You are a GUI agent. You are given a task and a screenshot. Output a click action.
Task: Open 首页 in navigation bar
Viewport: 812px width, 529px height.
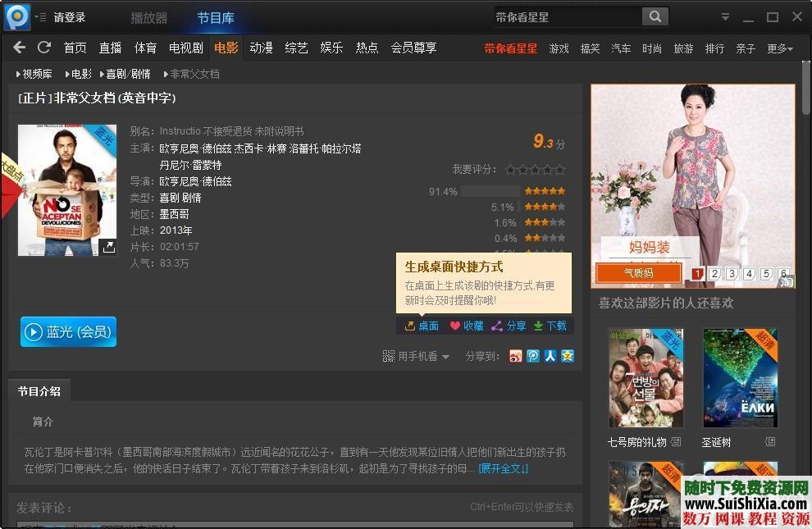tap(75, 48)
